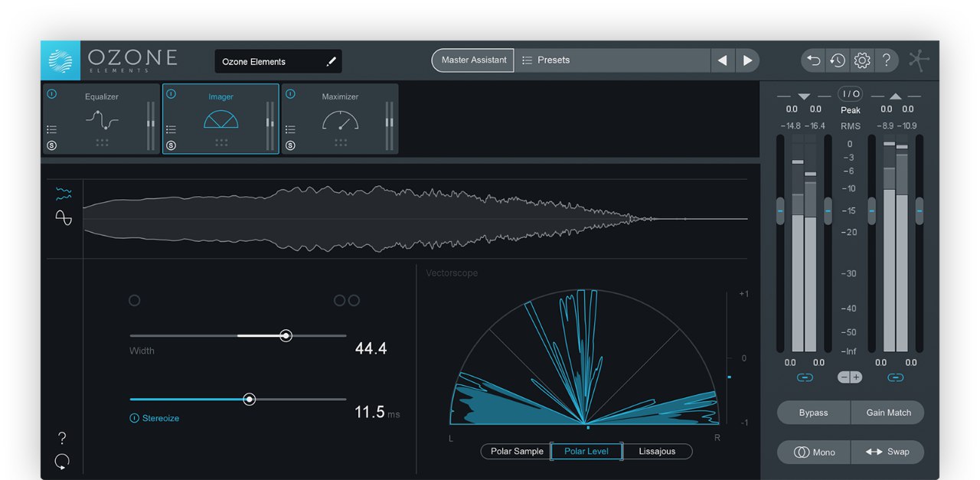The height and width of the screenshot is (480, 980).
Task: Toggle Imager module power
Action: 171,94
